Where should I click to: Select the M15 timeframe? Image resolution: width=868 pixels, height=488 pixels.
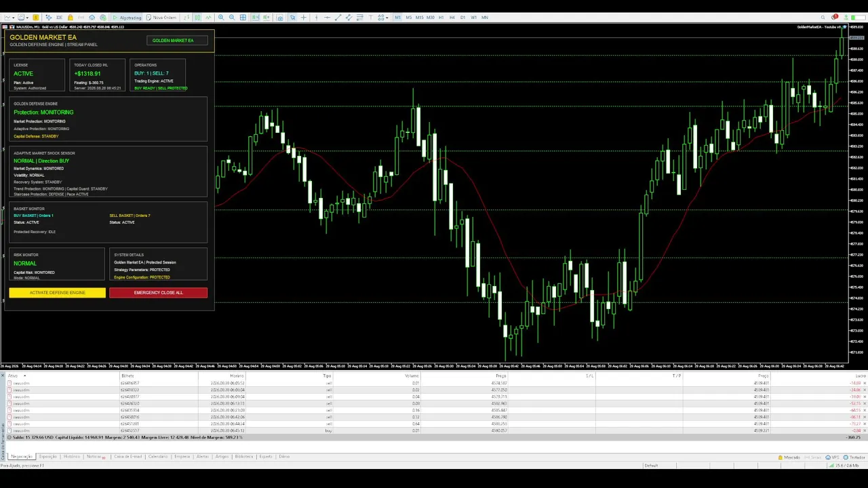[419, 18]
